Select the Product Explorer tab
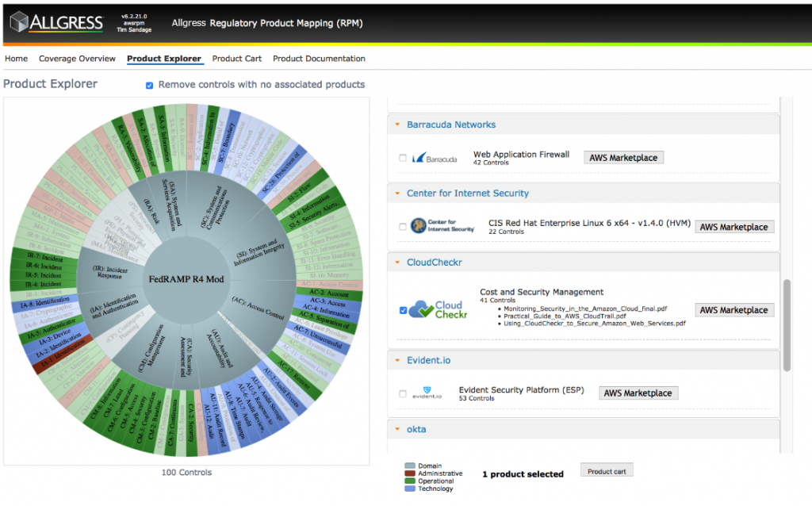The image size is (812, 506). [164, 59]
